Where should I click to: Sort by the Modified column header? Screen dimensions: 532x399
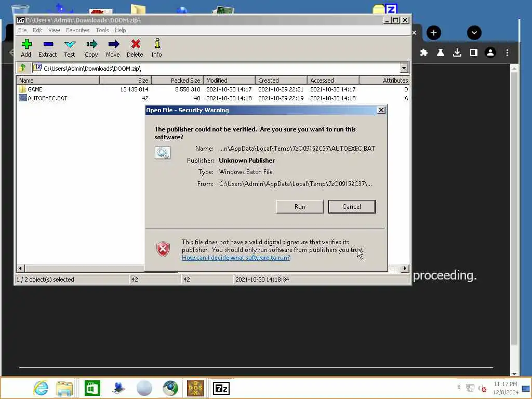[229, 81]
